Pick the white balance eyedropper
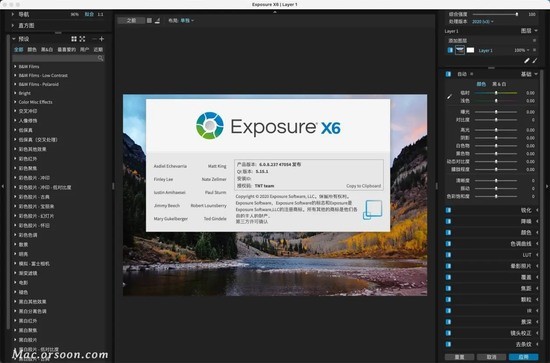 [449, 96]
